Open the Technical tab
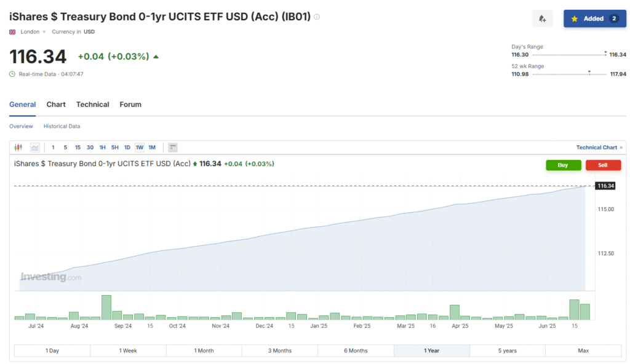 click(92, 105)
